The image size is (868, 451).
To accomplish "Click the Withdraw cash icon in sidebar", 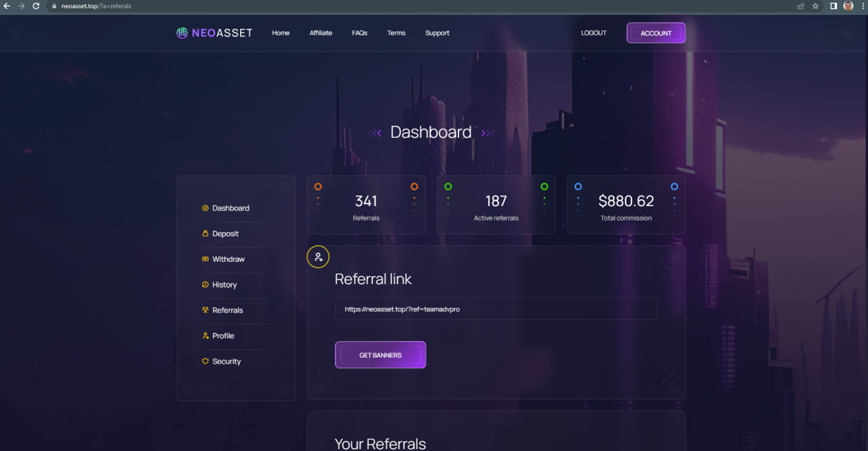I will pyautogui.click(x=205, y=259).
